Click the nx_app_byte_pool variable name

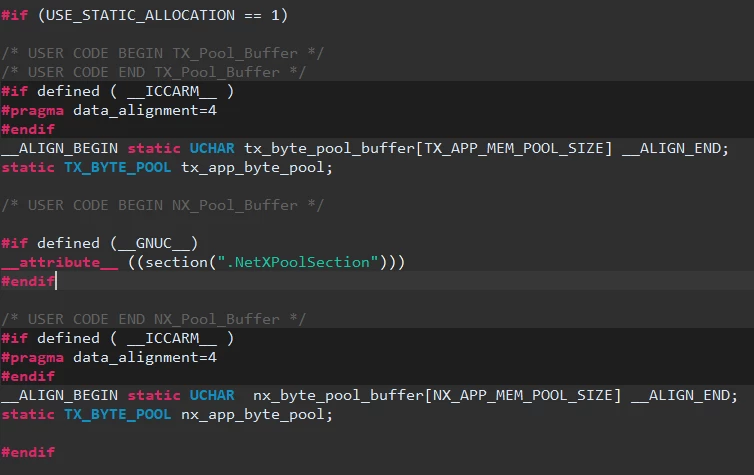[x=253, y=414]
